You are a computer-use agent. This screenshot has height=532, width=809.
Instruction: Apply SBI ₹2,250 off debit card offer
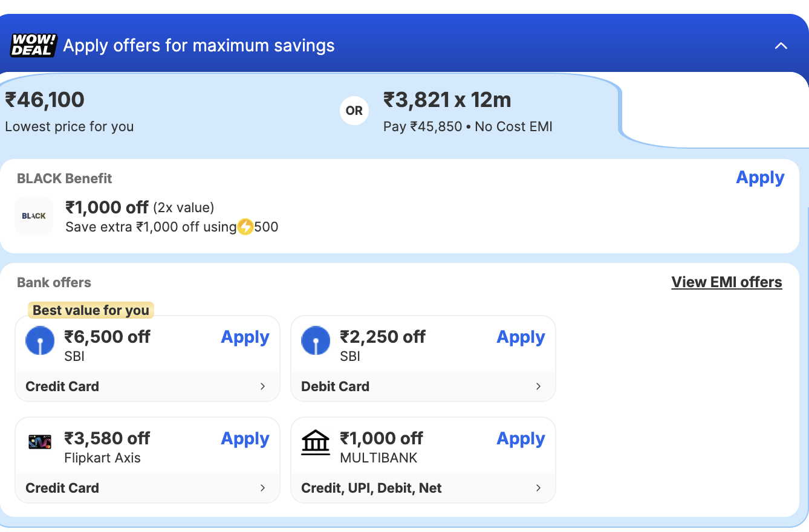[x=521, y=337]
